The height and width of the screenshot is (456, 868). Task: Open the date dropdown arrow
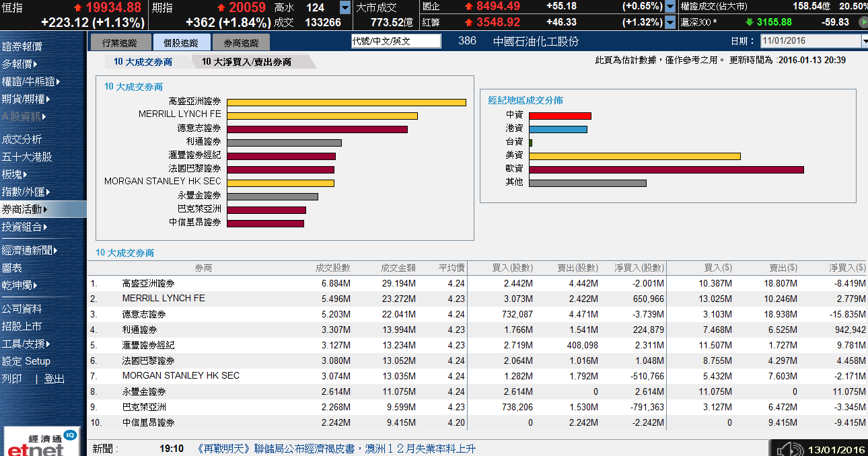click(864, 42)
